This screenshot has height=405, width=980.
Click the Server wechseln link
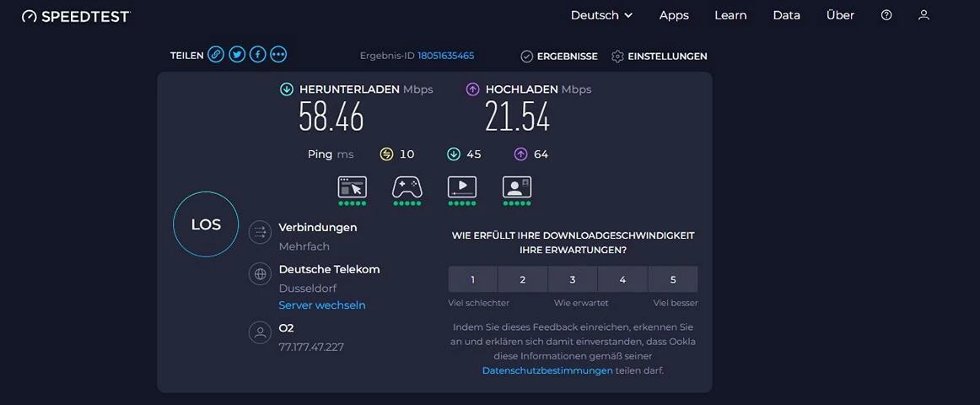[322, 305]
